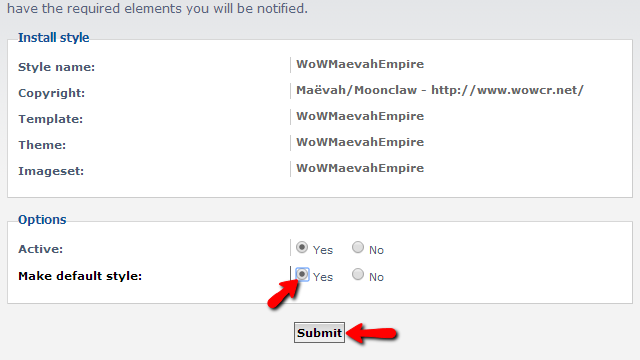
Task: Click the Yes label beside Active
Action: [323, 250]
